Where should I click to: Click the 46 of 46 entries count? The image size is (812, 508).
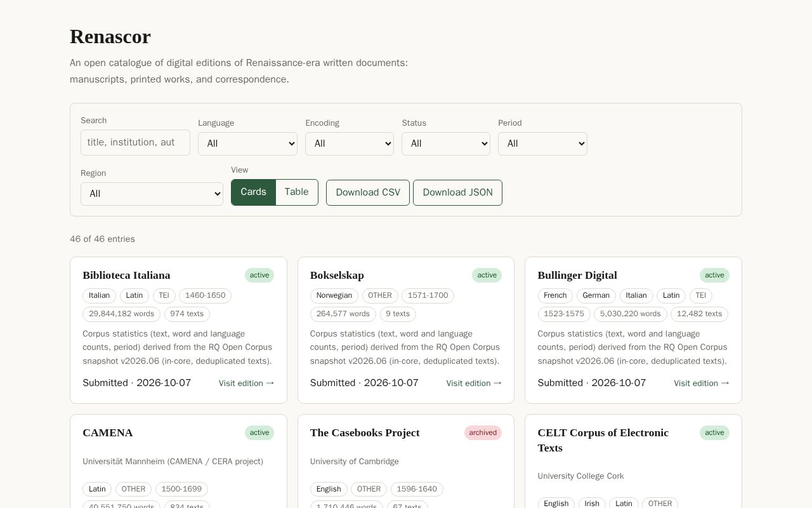102,239
